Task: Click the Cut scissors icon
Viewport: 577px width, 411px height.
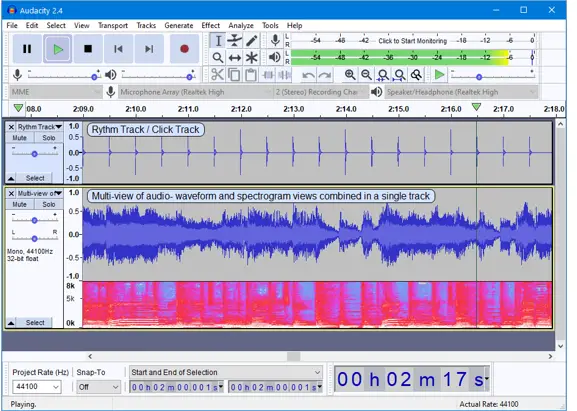Action: [217, 75]
